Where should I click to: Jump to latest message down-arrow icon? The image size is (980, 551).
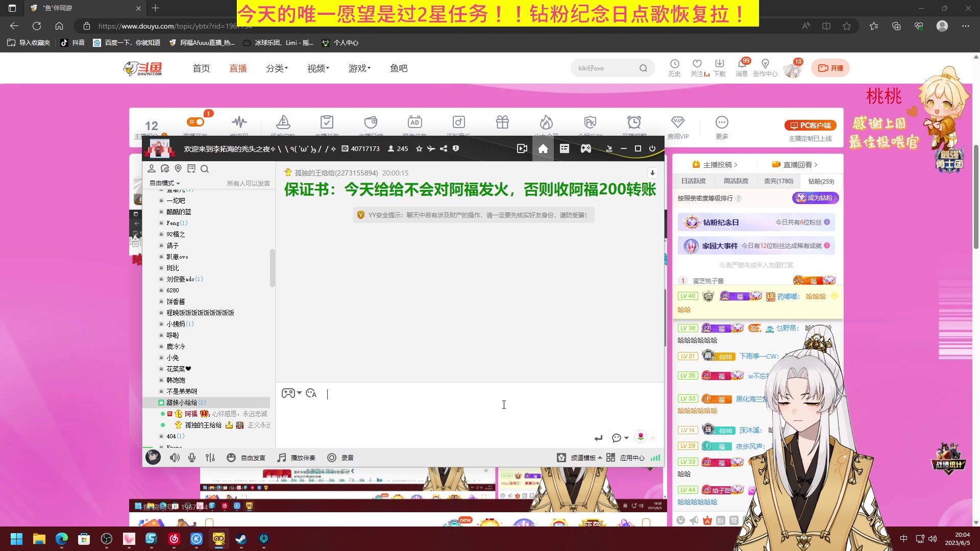pos(652,173)
